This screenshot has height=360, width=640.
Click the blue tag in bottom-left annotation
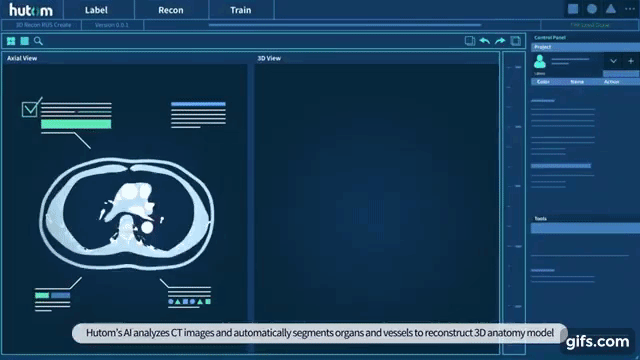pyautogui.click(x=60, y=295)
